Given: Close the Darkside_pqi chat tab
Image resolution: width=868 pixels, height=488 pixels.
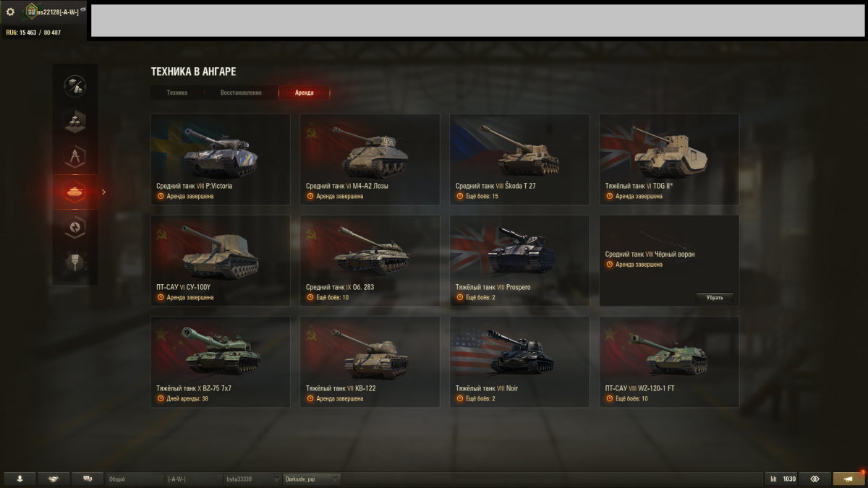Looking at the screenshot, I should (x=334, y=479).
